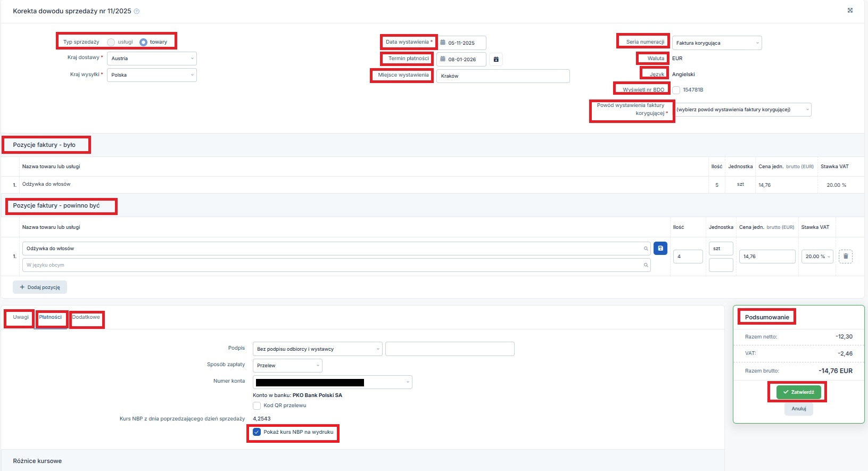Open the "Dodatkowe" tab
868x471 pixels.
click(x=86, y=317)
